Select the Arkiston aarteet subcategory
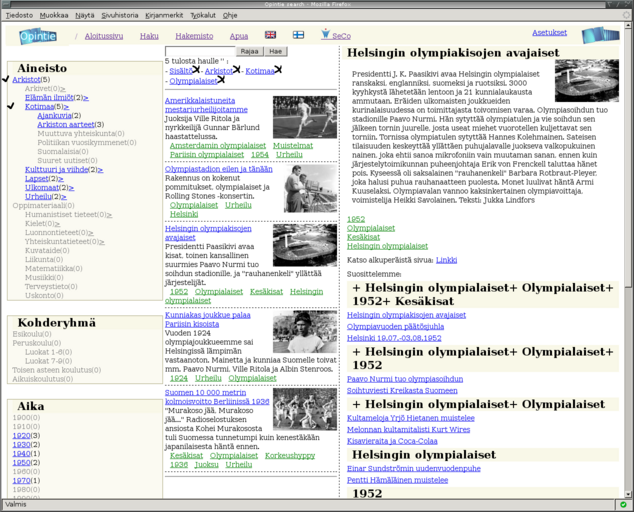Image resolution: width=634 pixels, height=512 pixels. 66,125
